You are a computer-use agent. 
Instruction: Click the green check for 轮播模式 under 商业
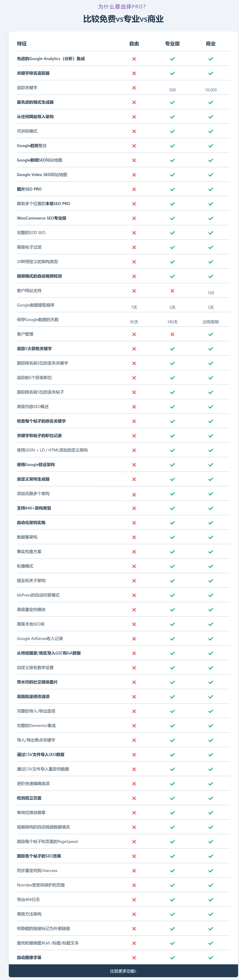point(211,566)
